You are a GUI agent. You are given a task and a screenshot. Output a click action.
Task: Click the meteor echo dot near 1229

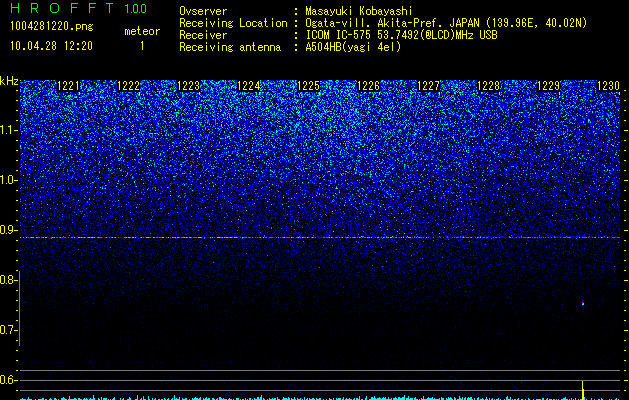pos(583,304)
